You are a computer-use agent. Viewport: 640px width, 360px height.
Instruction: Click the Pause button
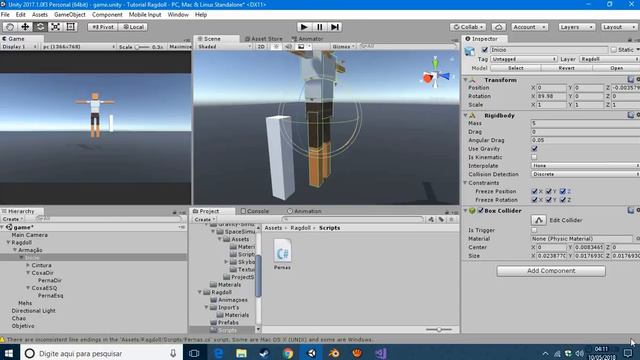(320, 27)
